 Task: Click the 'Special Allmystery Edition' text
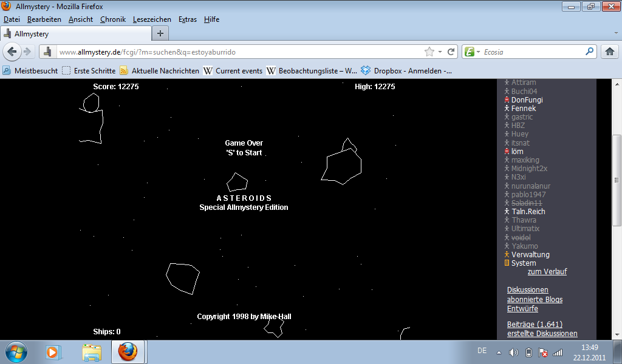pyautogui.click(x=244, y=207)
